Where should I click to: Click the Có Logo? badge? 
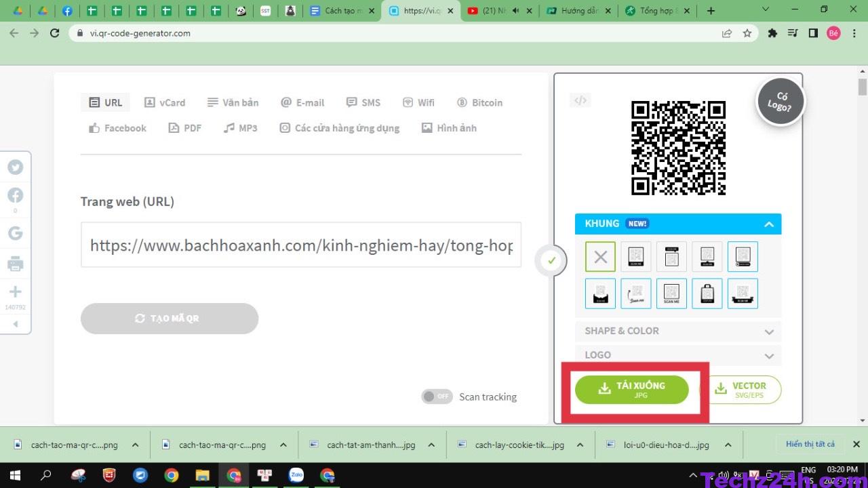(x=781, y=101)
